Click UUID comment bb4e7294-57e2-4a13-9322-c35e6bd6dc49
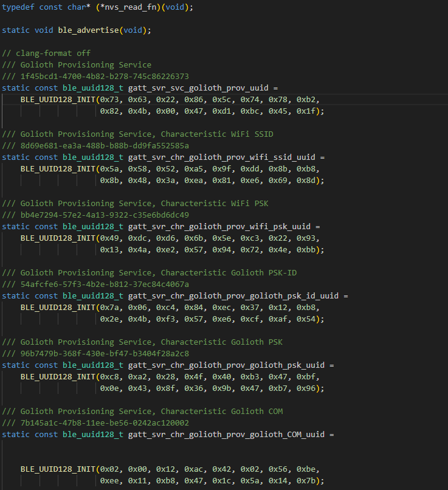 click(95, 215)
